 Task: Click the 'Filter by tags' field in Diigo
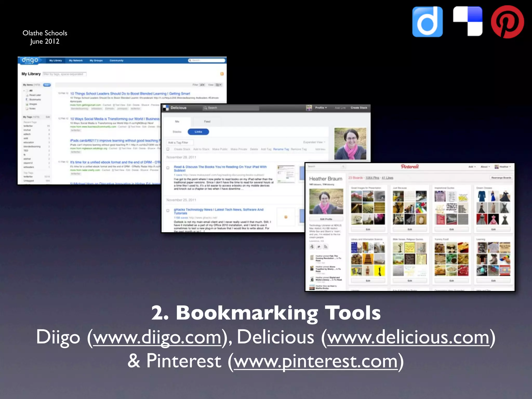(64, 74)
